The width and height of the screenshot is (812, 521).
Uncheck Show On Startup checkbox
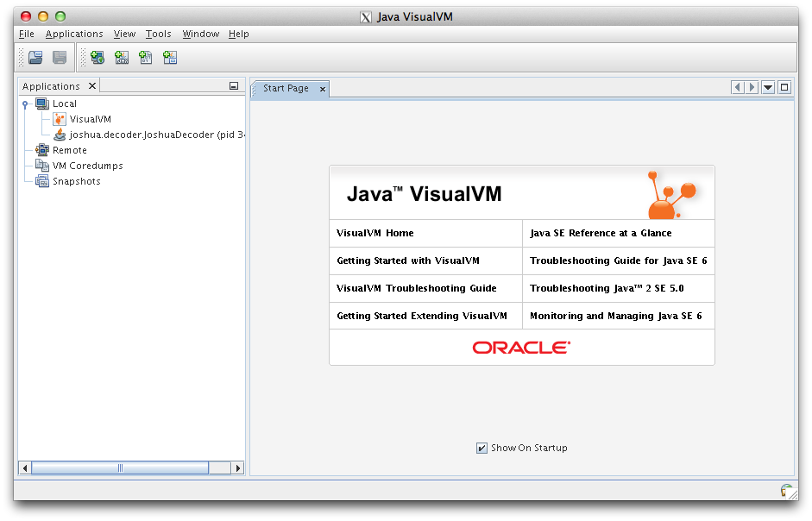pyautogui.click(x=482, y=448)
